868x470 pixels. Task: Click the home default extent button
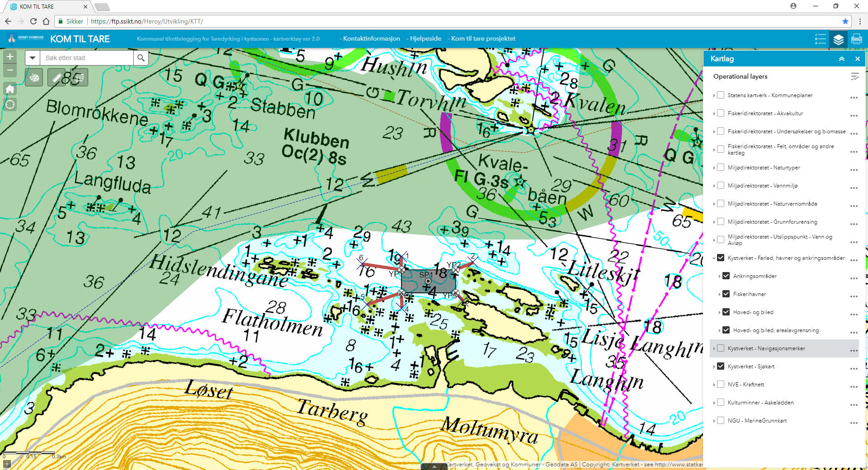pyautogui.click(x=10, y=89)
